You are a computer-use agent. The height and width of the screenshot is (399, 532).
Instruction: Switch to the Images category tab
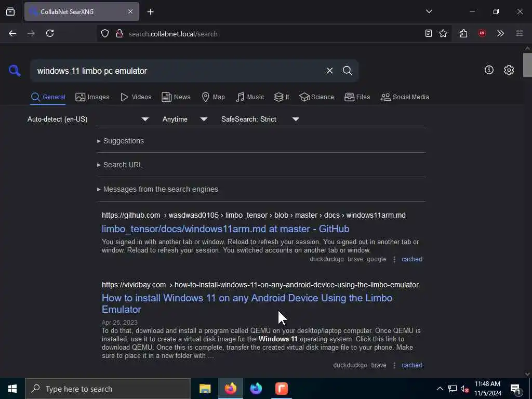pyautogui.click(x=92, y=97)
